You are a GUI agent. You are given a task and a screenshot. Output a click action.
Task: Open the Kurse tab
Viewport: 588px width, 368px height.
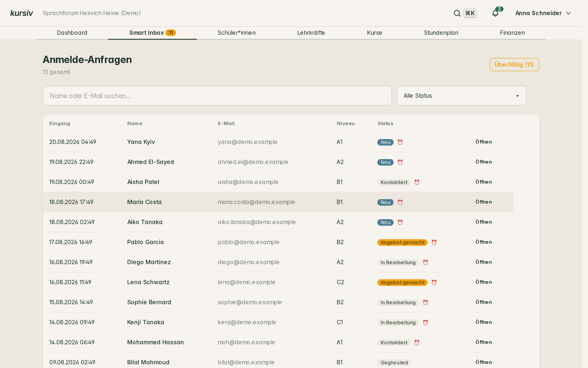[374, 33]
